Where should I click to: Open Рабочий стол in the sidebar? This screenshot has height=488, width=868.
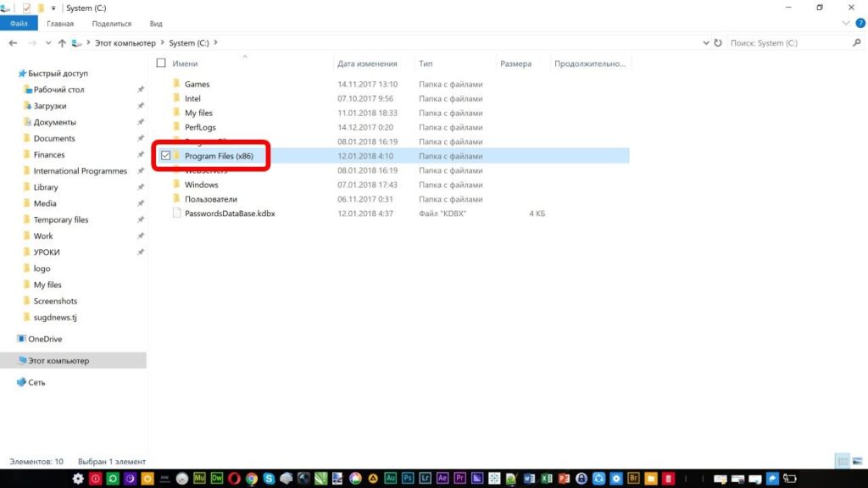58,89
